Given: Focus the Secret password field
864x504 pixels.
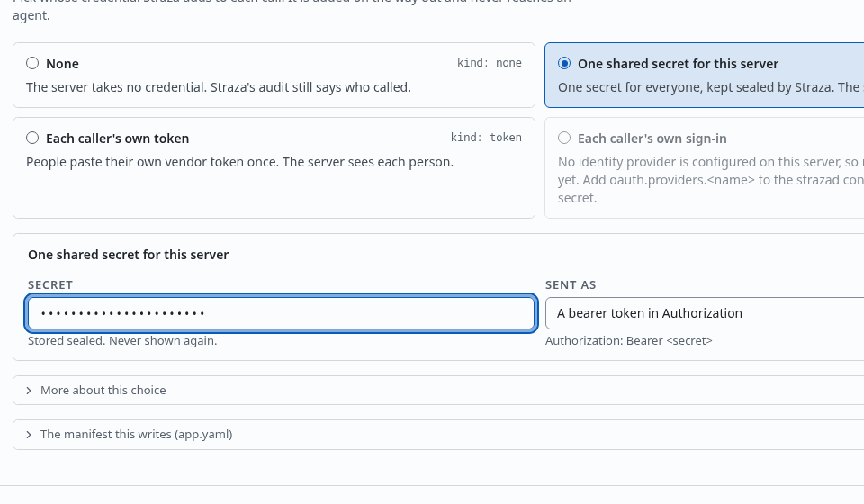Looking at the screenshot, I should pos(281,313).
